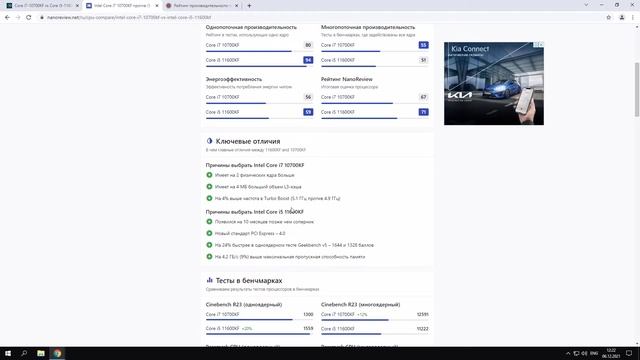Click the page vertical scrollbar thumb

click(x=637, y=90)
